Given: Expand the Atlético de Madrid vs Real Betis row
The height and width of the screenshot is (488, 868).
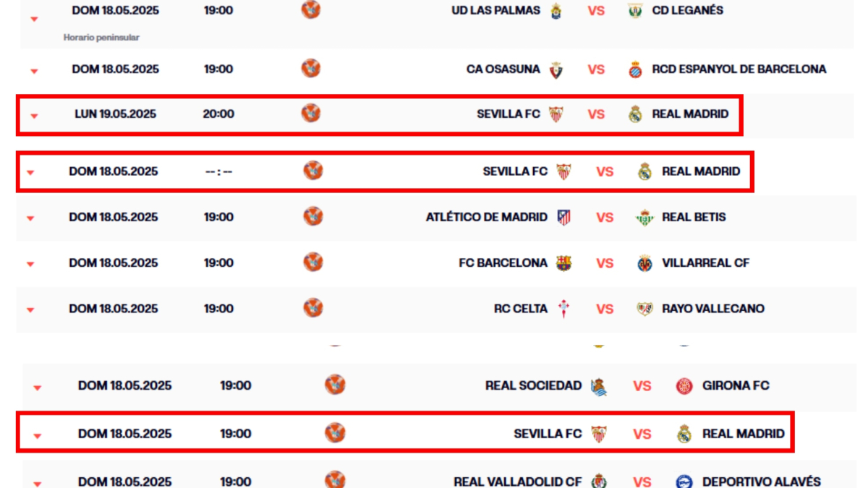Looking at the screenshot, I should click(30, 218).
